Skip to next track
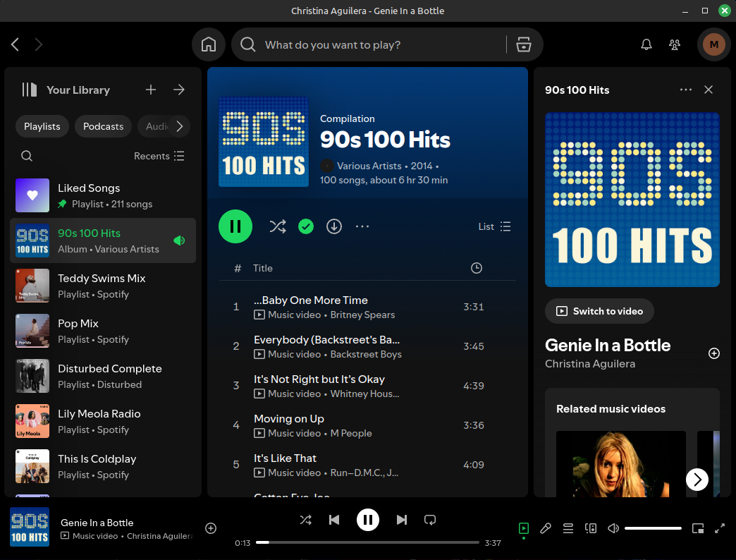This screenshot has height=560, width=736. point(401,520)
